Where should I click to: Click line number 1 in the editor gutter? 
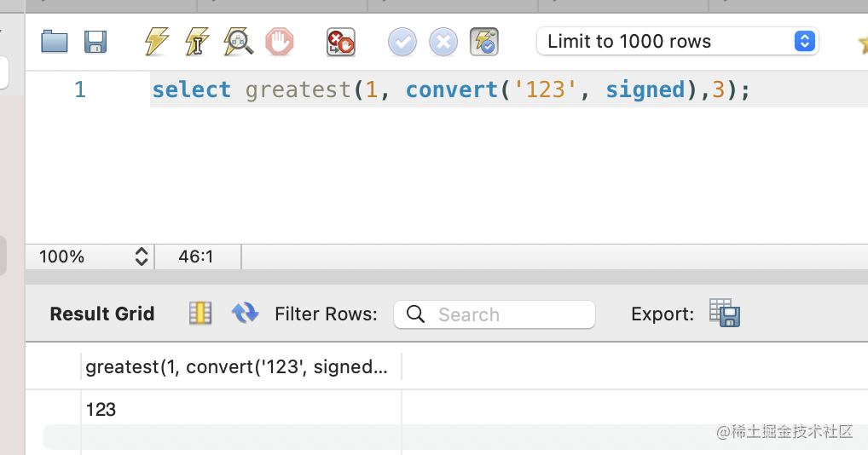point(79,89)
